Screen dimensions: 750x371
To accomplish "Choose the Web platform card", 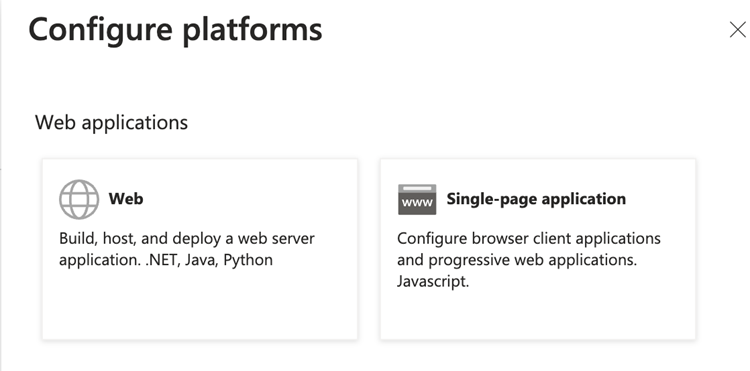I will pyautogui.click(x=200, y=249).
